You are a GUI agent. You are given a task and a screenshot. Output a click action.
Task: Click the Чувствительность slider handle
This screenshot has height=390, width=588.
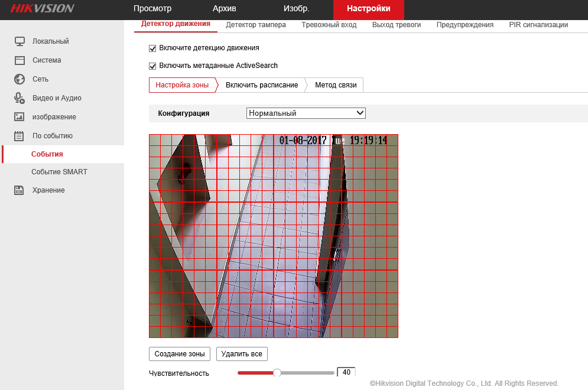click(277, 373)
